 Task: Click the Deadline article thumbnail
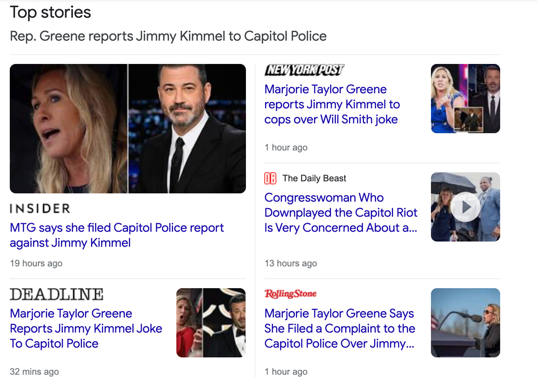coord(211,323)
